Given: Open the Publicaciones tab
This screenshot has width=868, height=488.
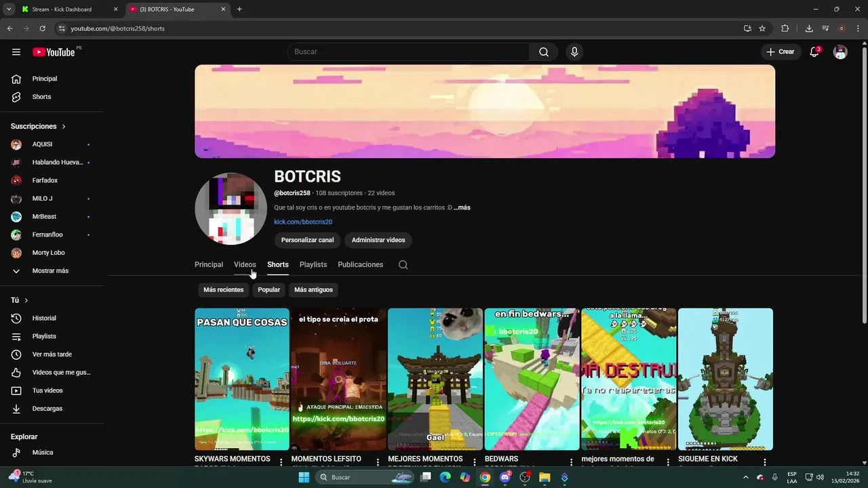Looking at the screenshot, I should 361,265.
